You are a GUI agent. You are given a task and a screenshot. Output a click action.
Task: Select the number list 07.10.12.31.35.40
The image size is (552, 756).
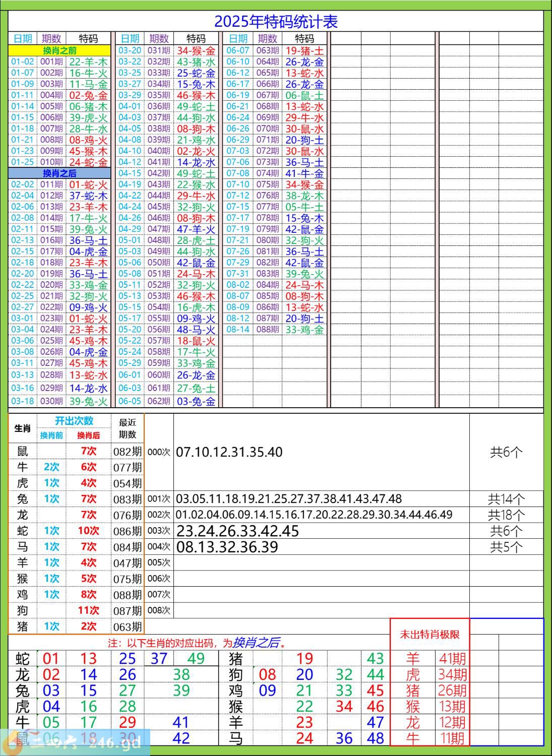pos(229,452)
